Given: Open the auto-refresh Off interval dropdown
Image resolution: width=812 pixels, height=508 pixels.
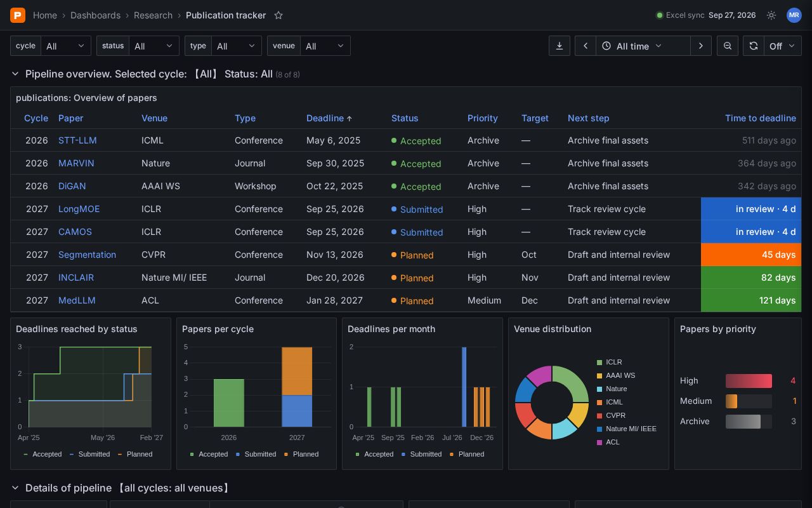Looking at the screenshot, I should [x=783, y=46].
